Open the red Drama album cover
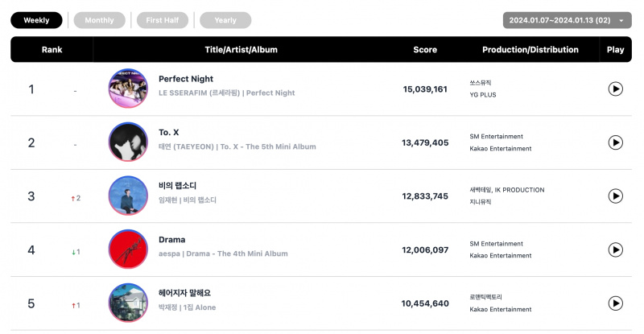This screenshot has height=334, width=644. pos(128,249)
